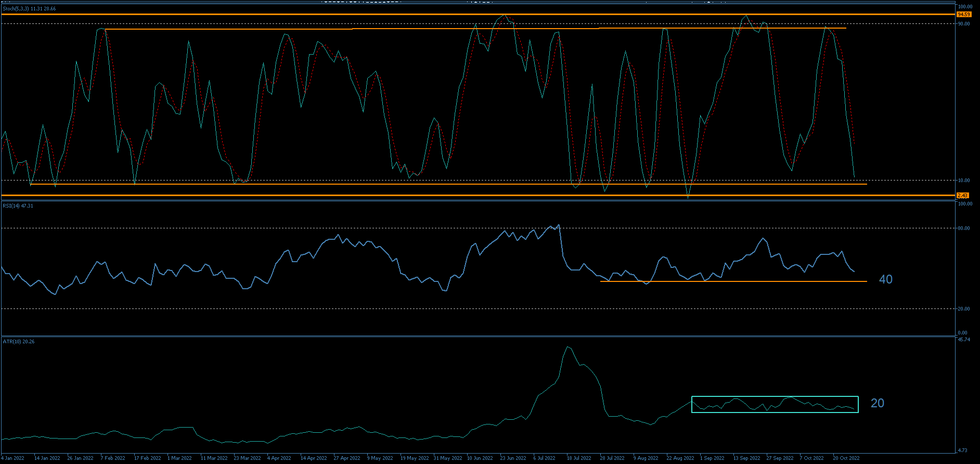Screen dimensions: 980x464
Task: Click the 7 Oct 2022 date label
Action: point(811,458)
